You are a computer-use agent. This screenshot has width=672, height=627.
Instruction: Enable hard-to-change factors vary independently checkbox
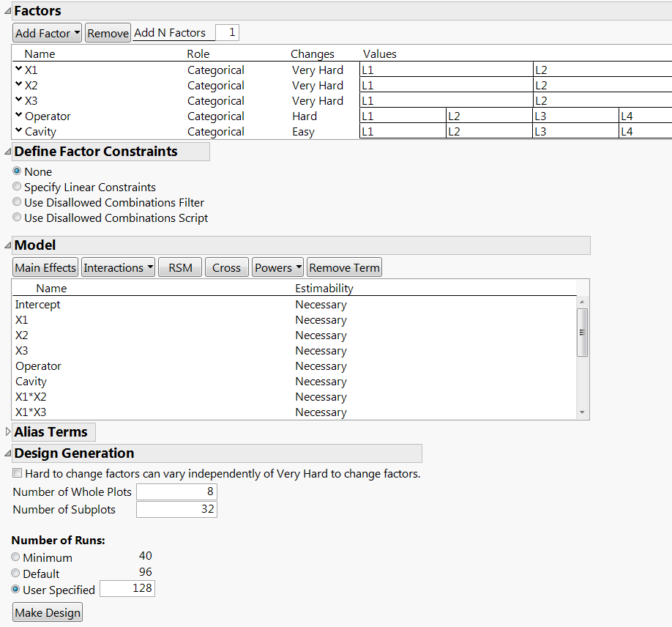[x=17, y=472]
